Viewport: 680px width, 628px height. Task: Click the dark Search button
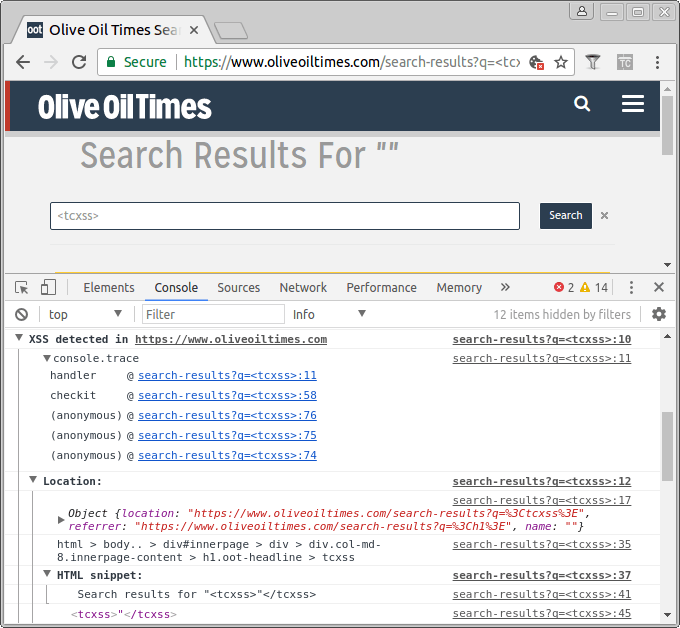(566, 216)
